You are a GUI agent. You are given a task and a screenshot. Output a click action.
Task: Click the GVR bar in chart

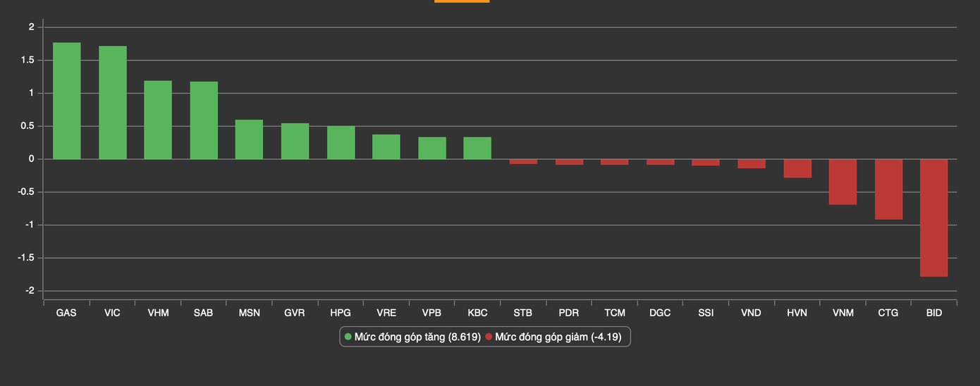click(295, 142)
